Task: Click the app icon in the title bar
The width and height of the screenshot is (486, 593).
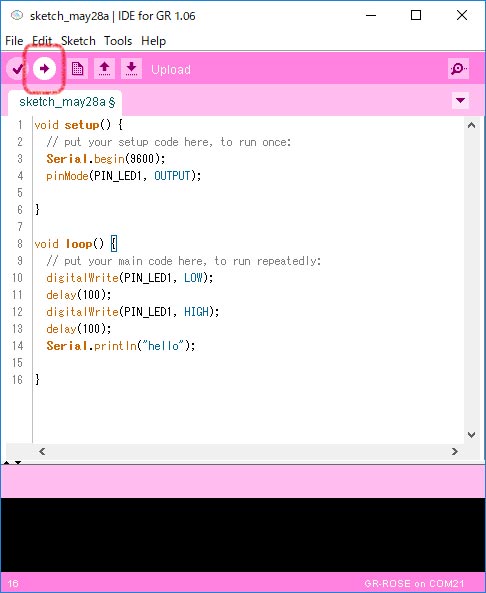Action: tap(17, 16)
